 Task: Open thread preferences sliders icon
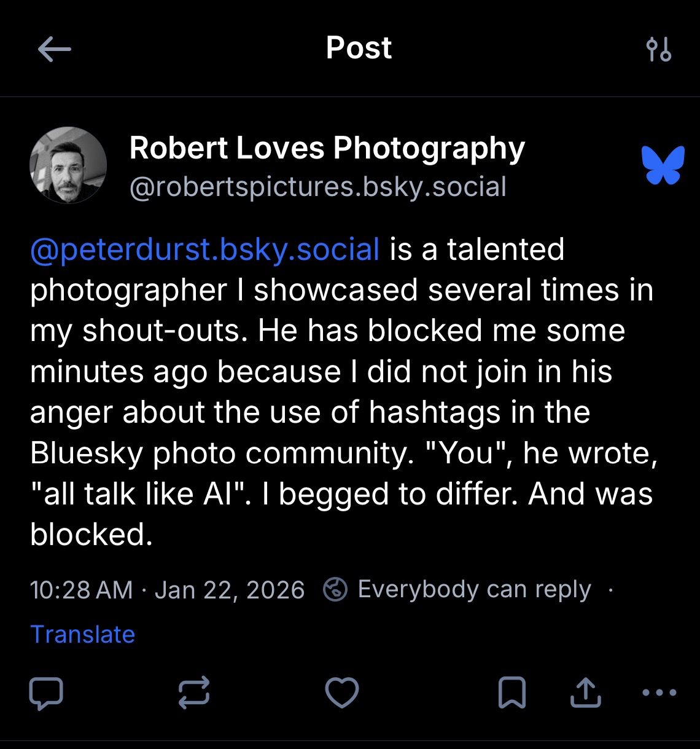click(x=659, y=50)
